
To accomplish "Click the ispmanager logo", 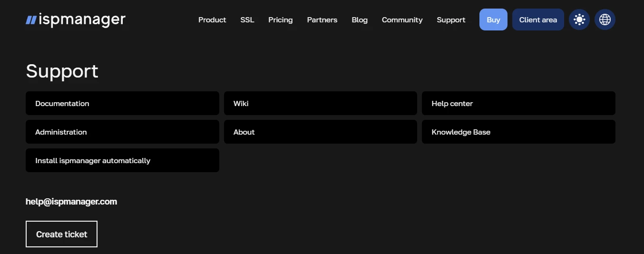I will (x=76, y=20).
